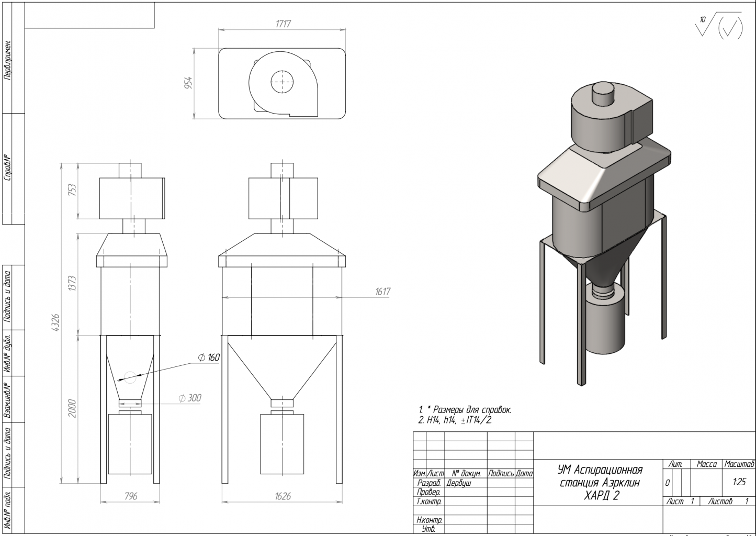Click the Ø 300 outlet diameter label
Screen dimensions: 756x536
pos(189,398)
